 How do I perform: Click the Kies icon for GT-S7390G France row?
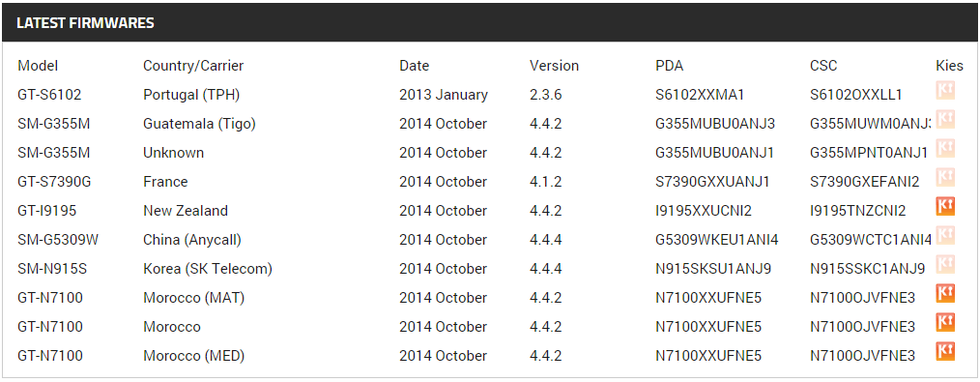[945, 178]
